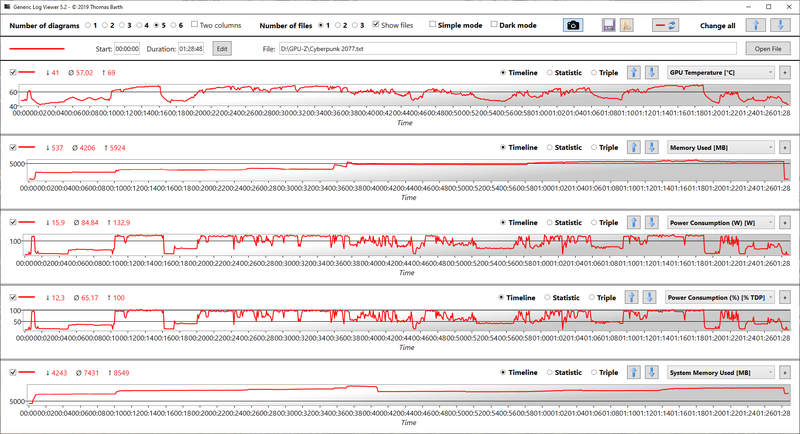Select Triple view for System Memory Used
The width and height of the screenshot is (800, 434).
coord(594,372)
